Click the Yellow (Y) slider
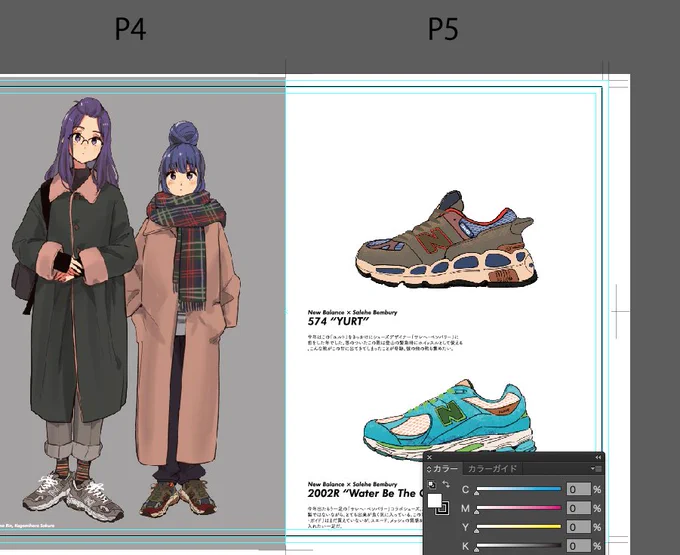This screenshot has width=680, height=555. [519, 528]
